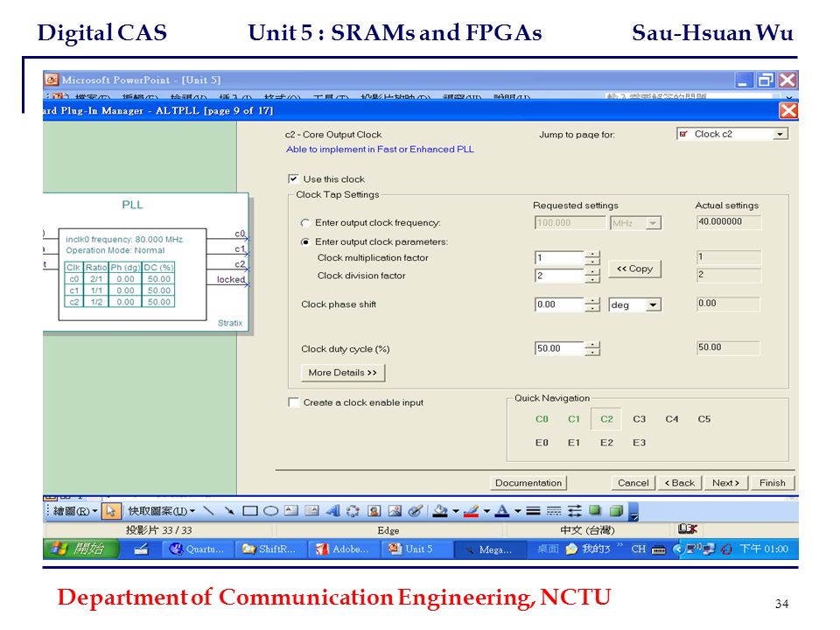This screenshot has height=630, width=840.
Task: Jump to E2 in Quick Navigation
Action: pyautogui.click(x=606, y=443)
